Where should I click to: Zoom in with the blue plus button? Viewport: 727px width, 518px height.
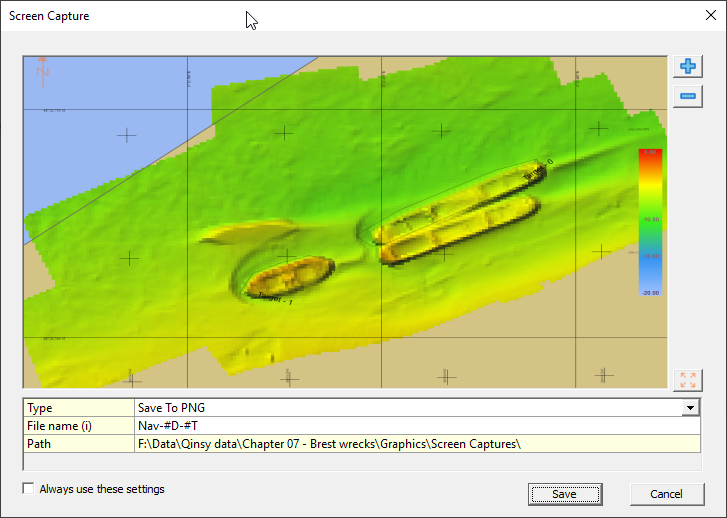point(687,66)
